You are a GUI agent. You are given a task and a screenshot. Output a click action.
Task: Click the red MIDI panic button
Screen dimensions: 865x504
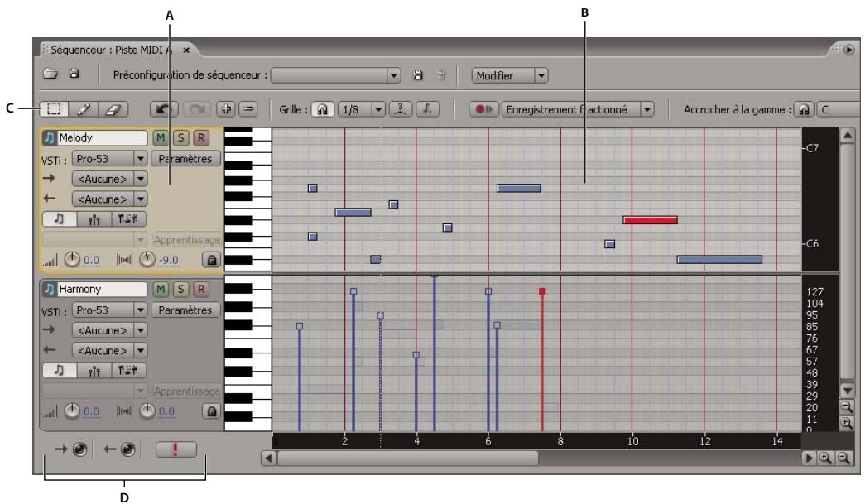(176, 449)
